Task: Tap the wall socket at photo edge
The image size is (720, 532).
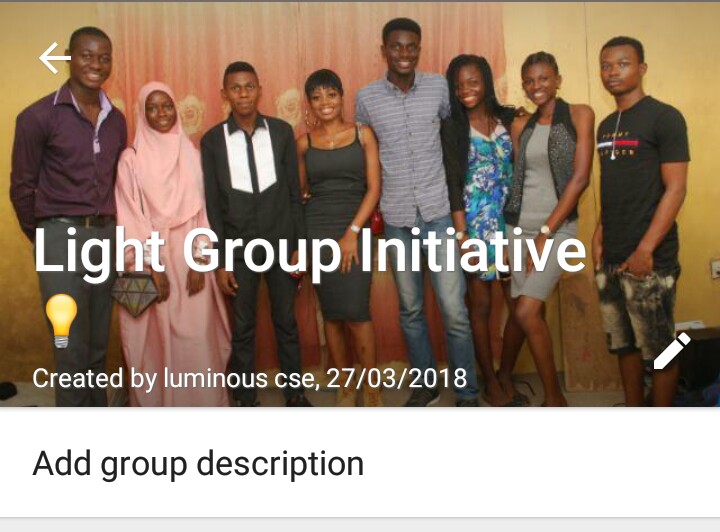Action: pyautogui.click(x=715, y=269)
